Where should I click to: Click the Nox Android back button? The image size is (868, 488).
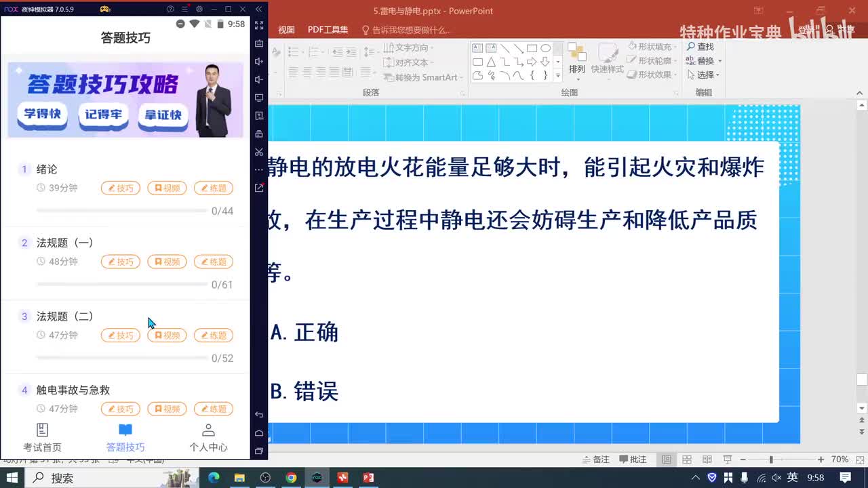(259, 414)
